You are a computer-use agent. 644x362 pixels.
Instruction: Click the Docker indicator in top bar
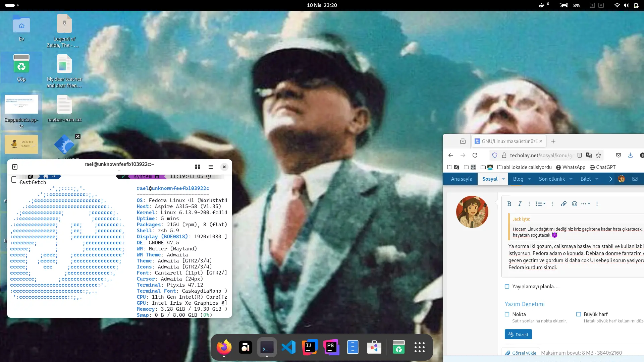click(x=541, y=5)
